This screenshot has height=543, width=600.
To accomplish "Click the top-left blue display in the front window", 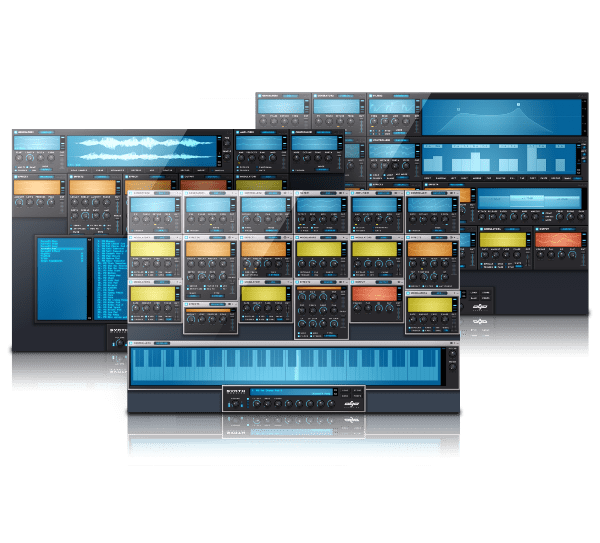I will tap(155, 206).
